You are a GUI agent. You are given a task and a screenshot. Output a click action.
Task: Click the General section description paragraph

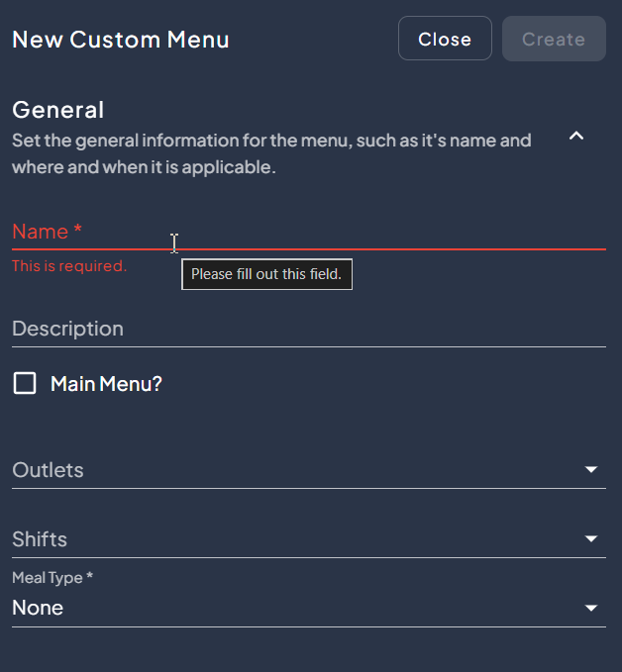[271, 153]
